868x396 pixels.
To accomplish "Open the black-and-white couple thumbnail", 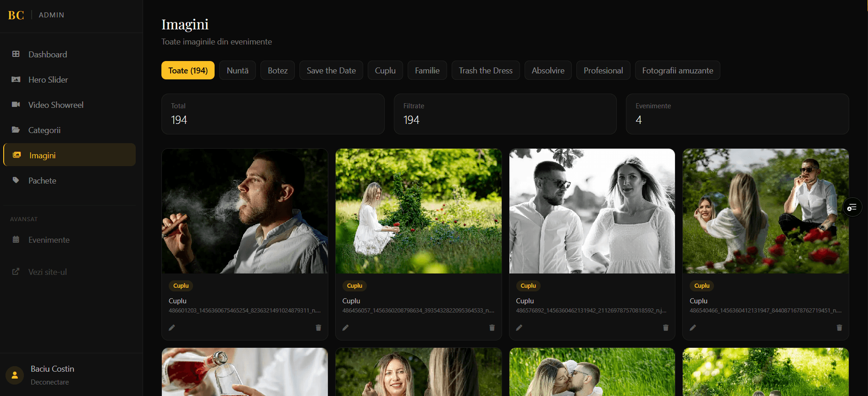I will pyautogui.click(x=592, y=211).
